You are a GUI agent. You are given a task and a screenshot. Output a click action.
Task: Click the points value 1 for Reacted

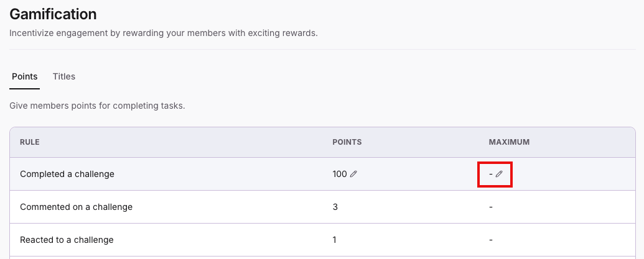point(335,240)
